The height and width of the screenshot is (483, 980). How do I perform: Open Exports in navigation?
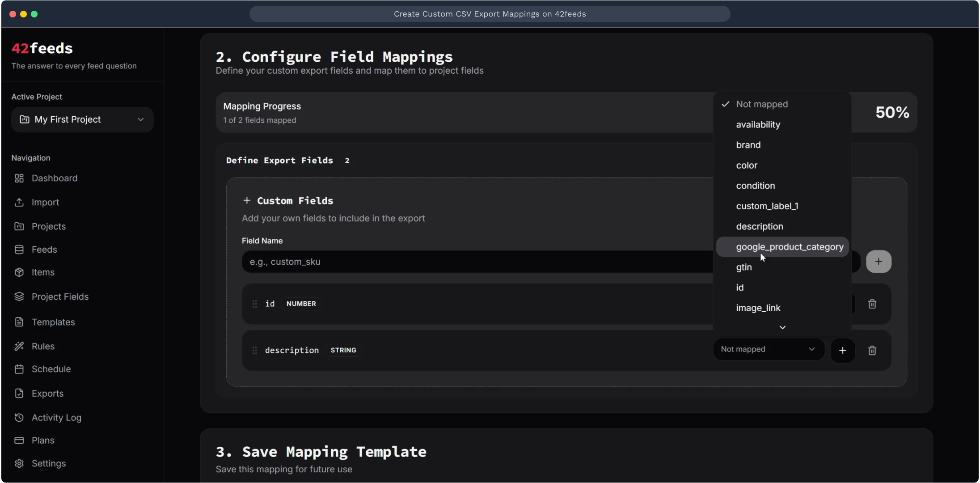point(47,394)
